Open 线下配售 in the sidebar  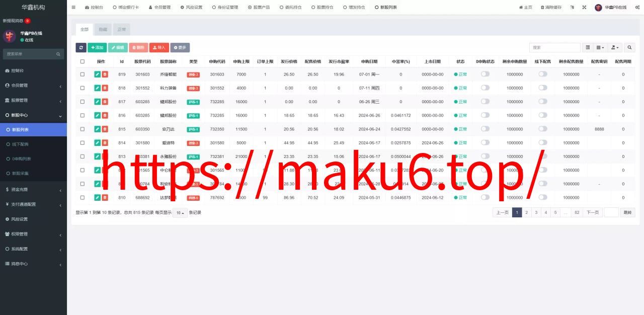33,144
